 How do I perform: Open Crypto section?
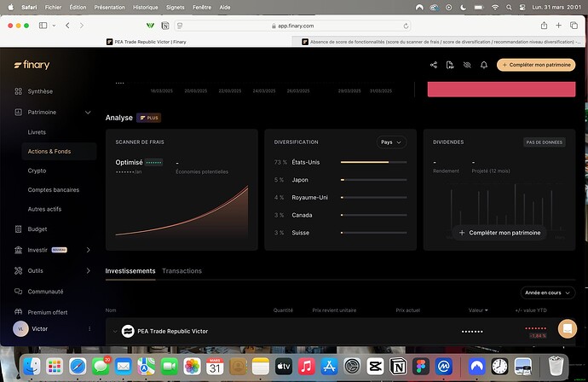click(37, 171)
